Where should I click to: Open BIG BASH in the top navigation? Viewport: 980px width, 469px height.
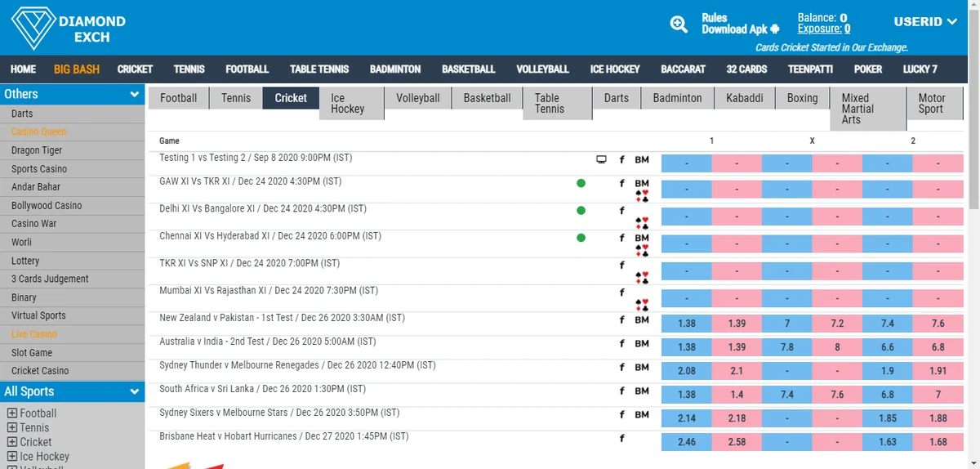77,69
